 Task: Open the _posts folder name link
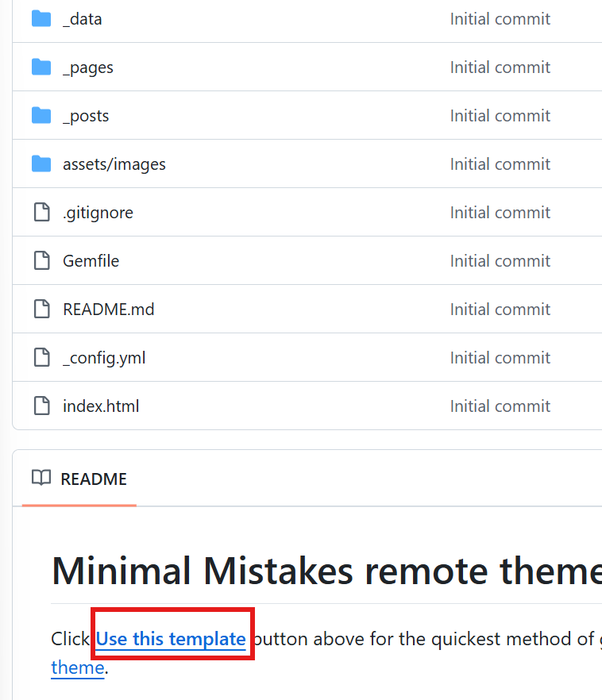pyautogui.click(x=86, y=116)
